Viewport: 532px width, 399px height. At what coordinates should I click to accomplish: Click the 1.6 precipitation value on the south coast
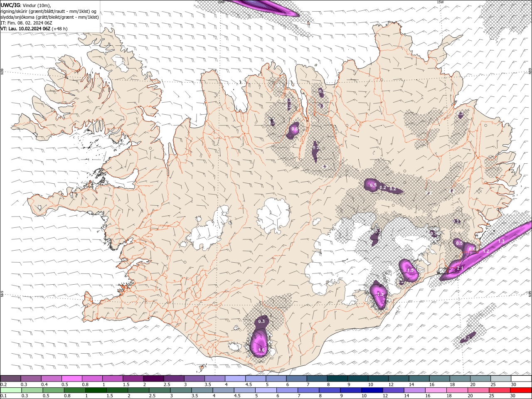pyautogui.click(x=261, y=350)
